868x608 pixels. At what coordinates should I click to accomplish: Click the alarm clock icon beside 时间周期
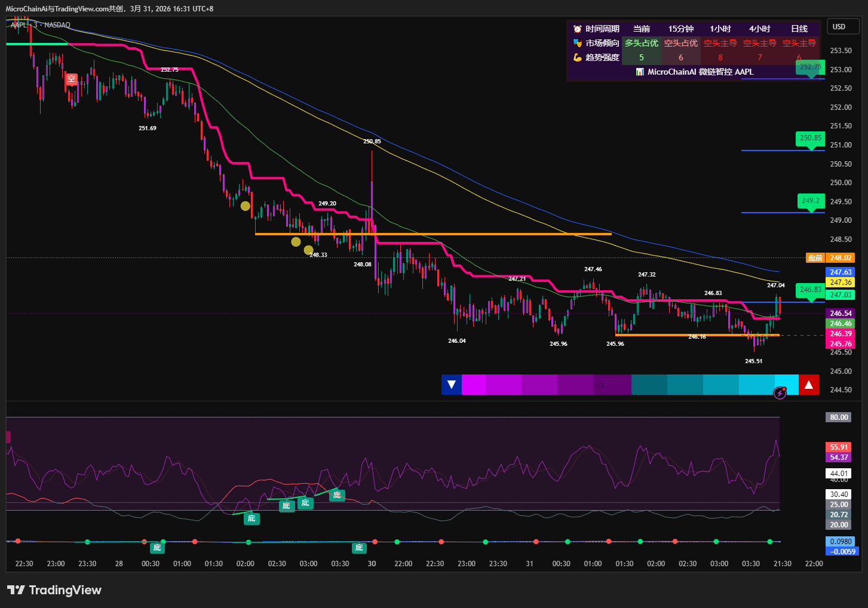click(x=578, y=29)
